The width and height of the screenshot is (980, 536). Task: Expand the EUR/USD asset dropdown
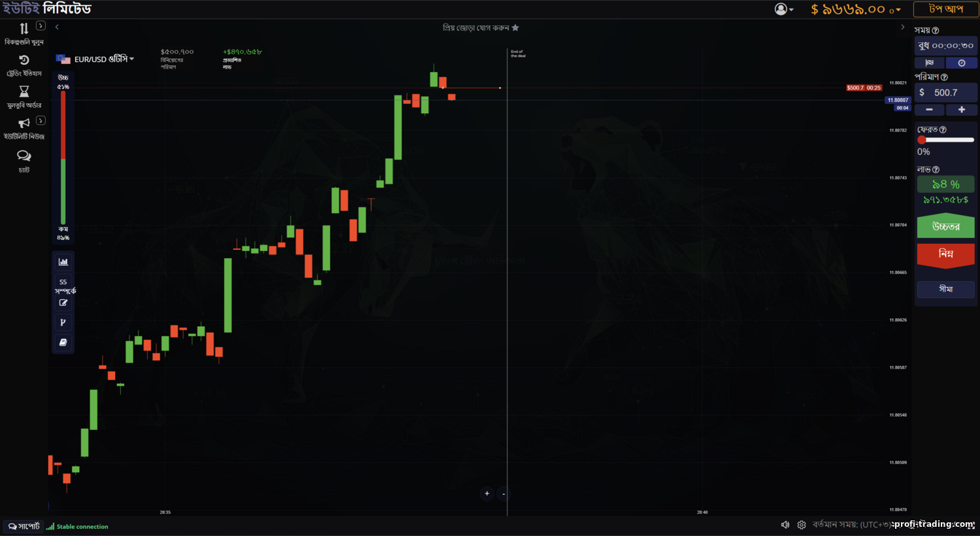pos(103,59)
